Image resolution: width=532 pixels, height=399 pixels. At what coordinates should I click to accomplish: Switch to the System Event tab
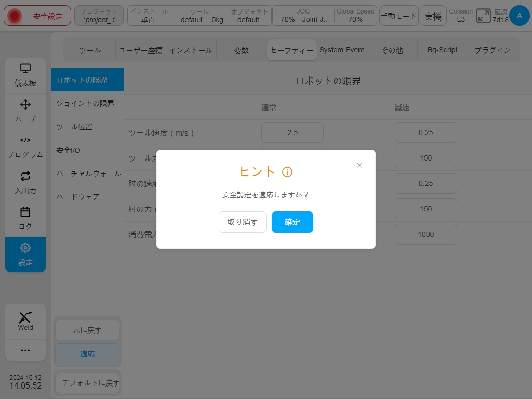click(x=342, y=50)
